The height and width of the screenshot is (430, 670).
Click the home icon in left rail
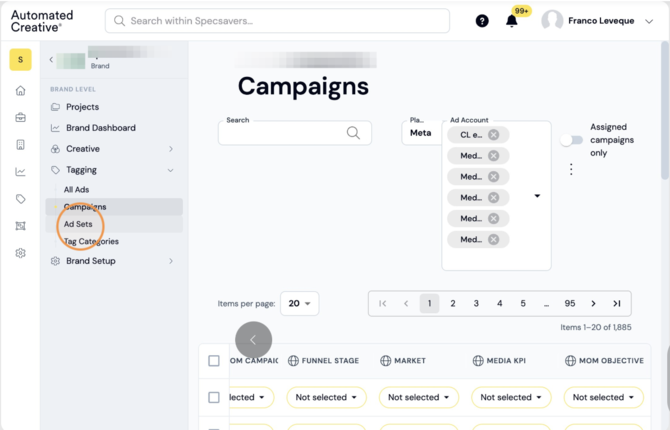click(21, 91)
